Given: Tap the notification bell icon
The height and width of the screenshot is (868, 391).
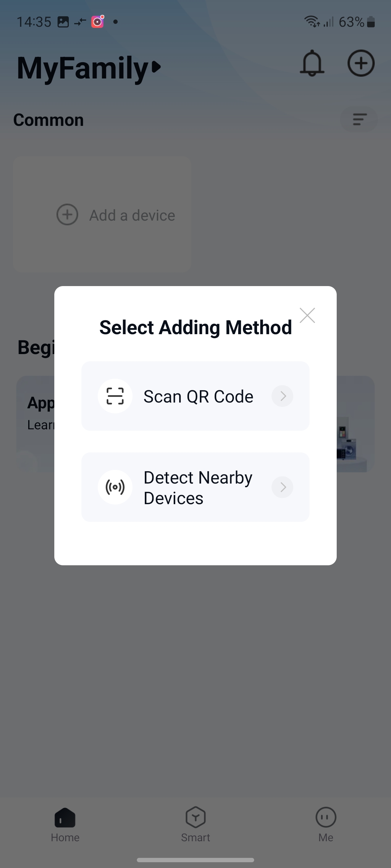Looking at the screenshot, I should click(312, 64).
